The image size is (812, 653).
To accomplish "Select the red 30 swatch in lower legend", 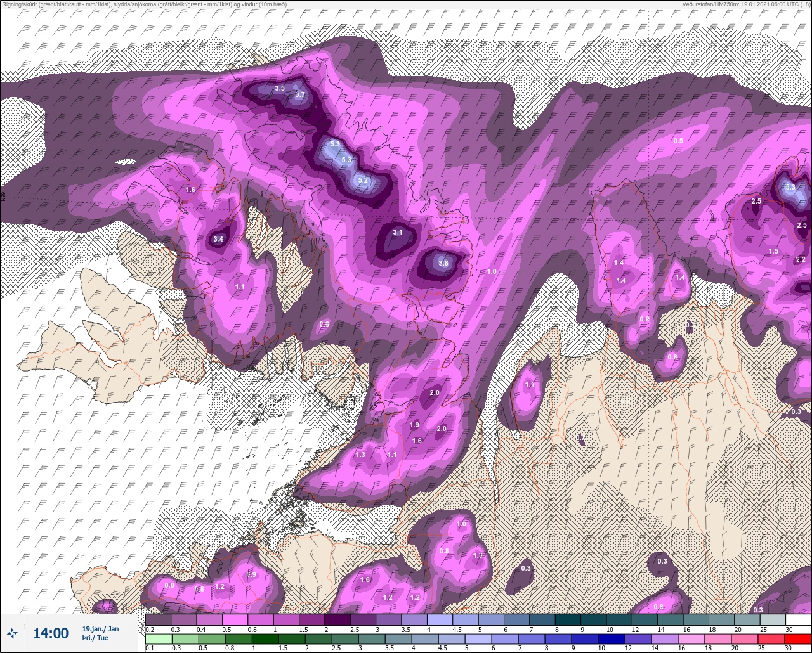I will coord(798,638).
